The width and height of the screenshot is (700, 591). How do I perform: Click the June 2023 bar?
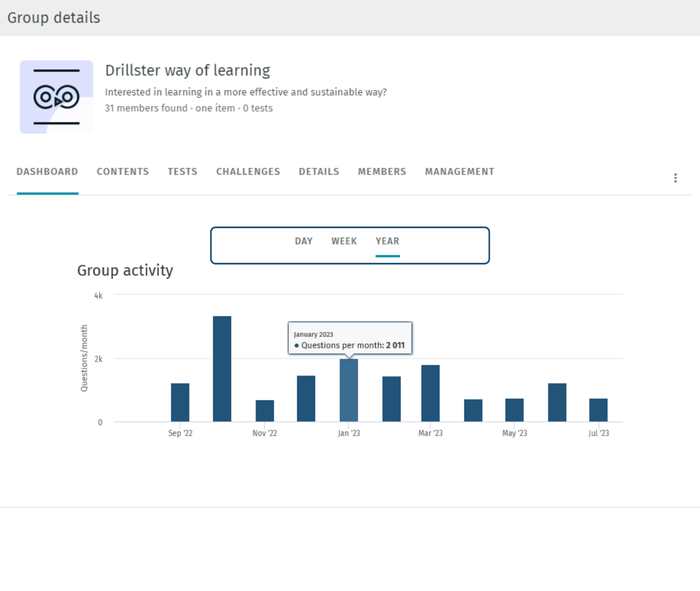(x=557, y=403)
